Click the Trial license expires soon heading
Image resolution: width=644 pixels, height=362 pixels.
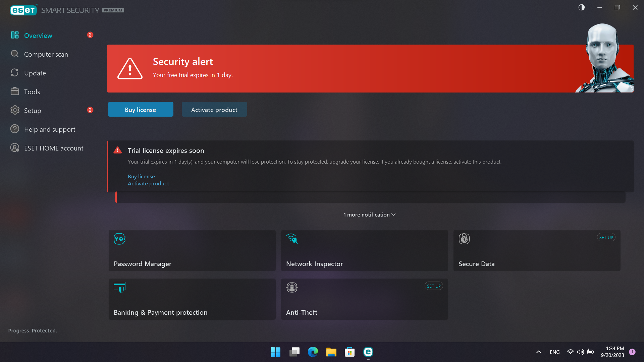click(x=166, y=150)
